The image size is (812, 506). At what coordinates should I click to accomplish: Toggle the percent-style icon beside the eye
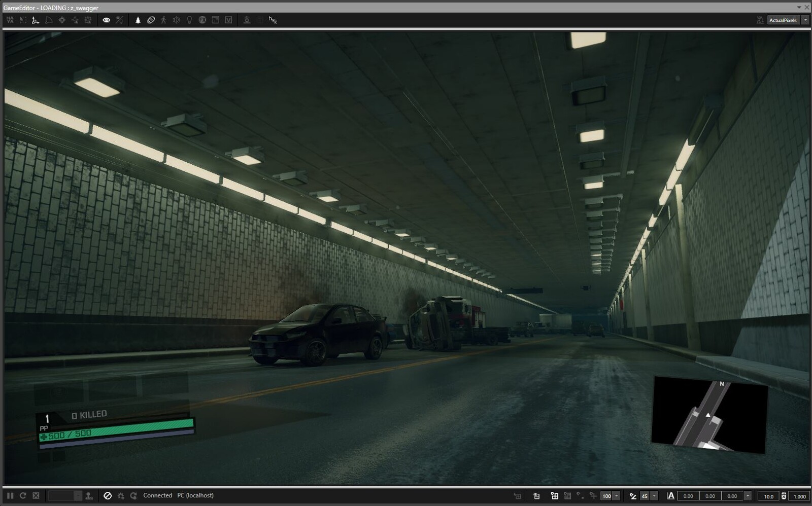[x=119, y=20]
